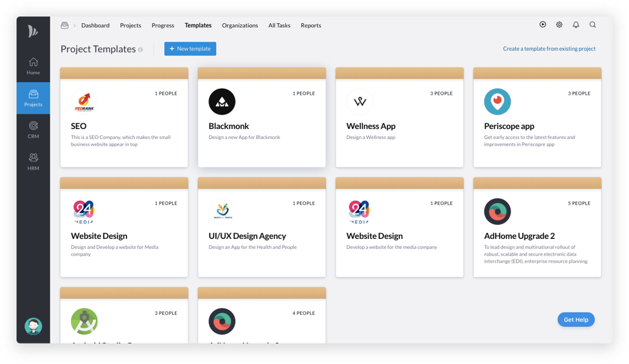Click 'Design a new App for Blackmonk' description
Screen dimensions: 629x364
[x=244, y=137]
